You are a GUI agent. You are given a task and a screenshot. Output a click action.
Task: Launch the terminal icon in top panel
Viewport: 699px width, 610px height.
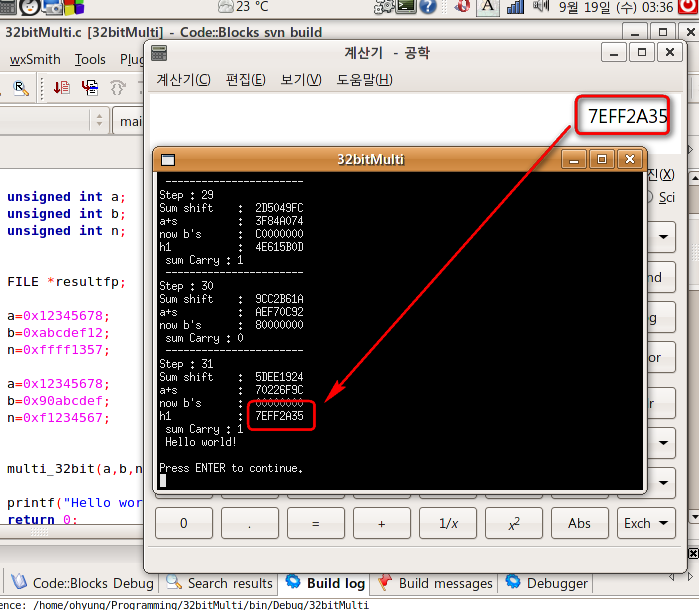406,6
